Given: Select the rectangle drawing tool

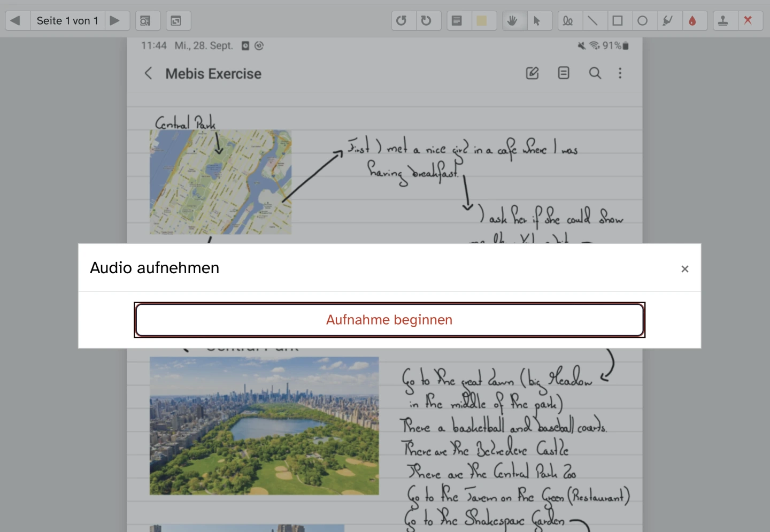Looking at the screenshot, I should click(618, 21).
